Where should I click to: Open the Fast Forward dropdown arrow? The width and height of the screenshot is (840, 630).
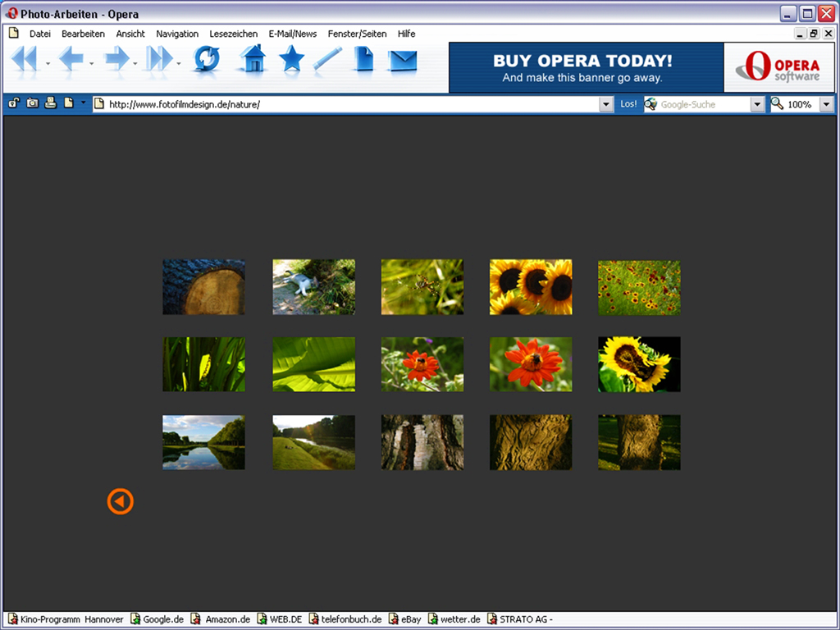pyautogui.click(x=179, y=64)
